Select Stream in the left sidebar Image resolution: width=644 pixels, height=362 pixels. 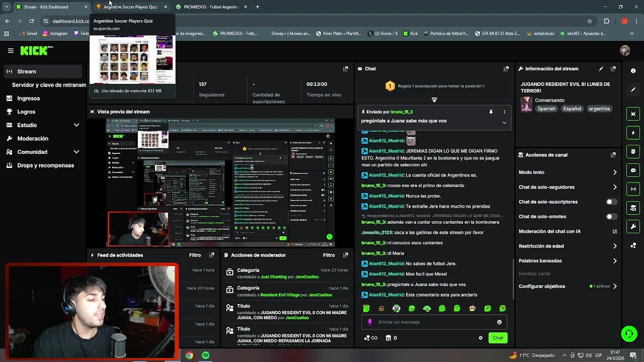point(43,71)
